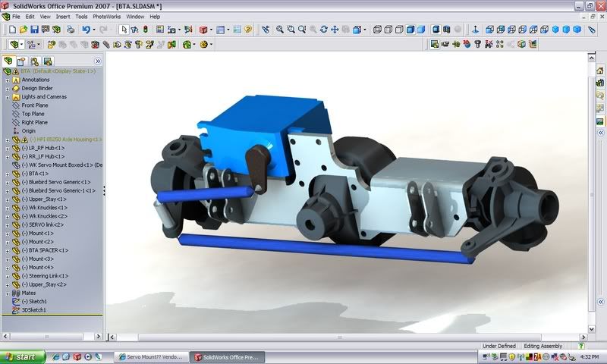Click the Smart Fasteners icon
The image size is (607, 364).
point(139,45)
